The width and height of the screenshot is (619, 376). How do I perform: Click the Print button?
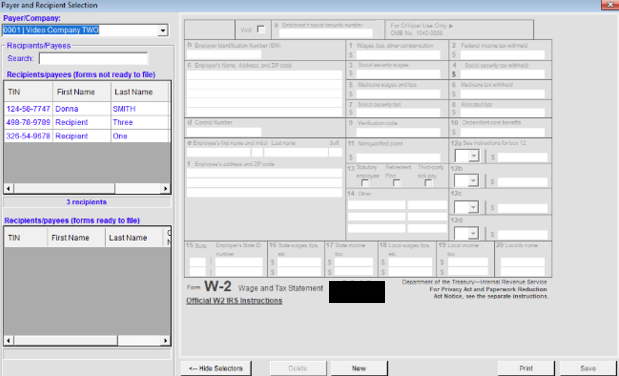point(526,368)
